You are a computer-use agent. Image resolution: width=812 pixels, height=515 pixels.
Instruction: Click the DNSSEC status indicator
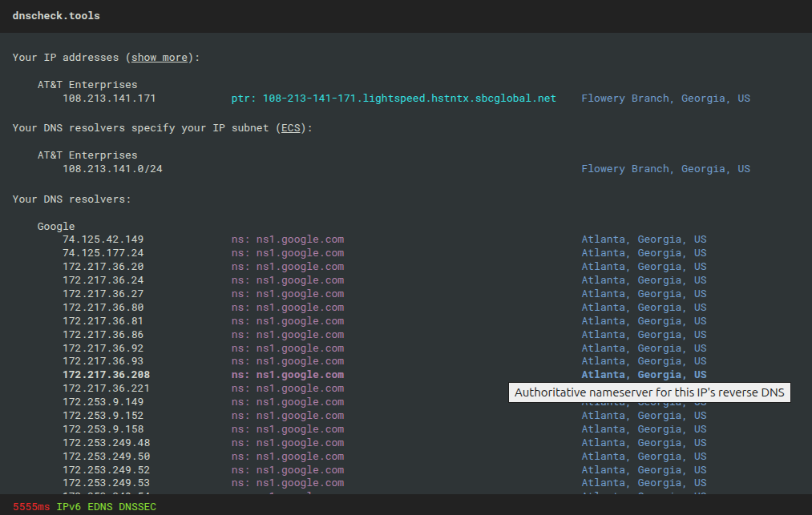tap(137, 507)
